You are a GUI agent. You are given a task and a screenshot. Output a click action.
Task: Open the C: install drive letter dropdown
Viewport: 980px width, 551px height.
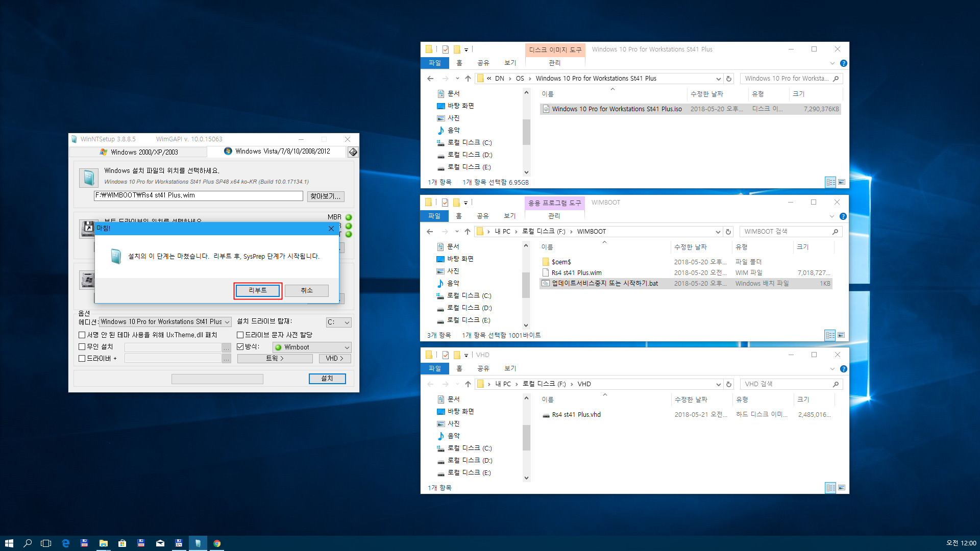point(338,322)
